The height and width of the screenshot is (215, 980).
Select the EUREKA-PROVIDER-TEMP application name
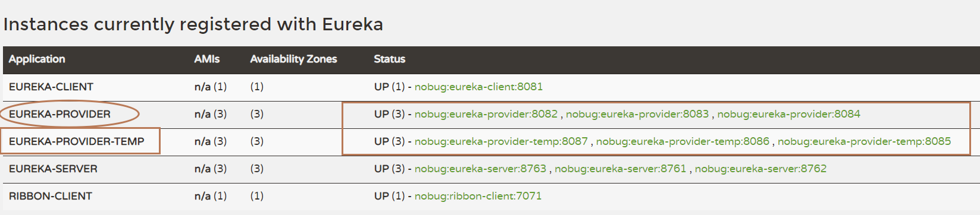coord(76,141)
